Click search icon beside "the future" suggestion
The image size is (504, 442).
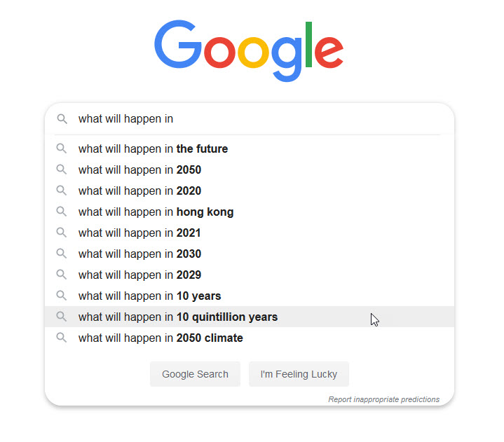point(62,149)
